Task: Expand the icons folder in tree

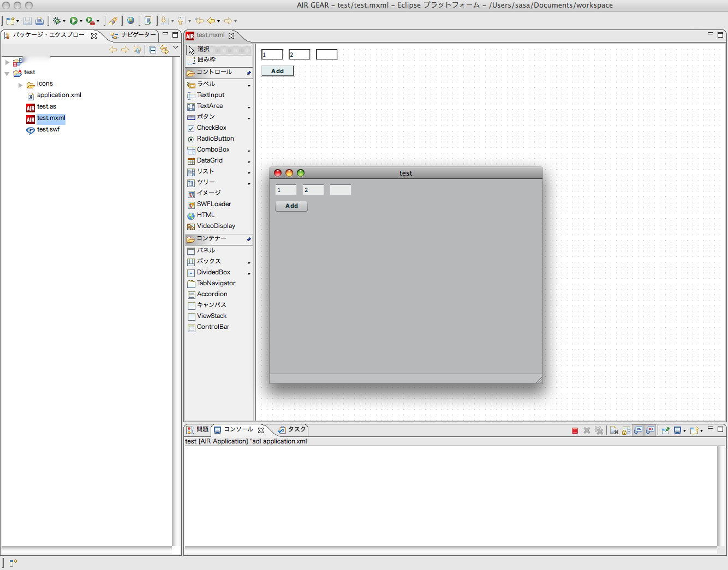Action: tap(21, 85)
